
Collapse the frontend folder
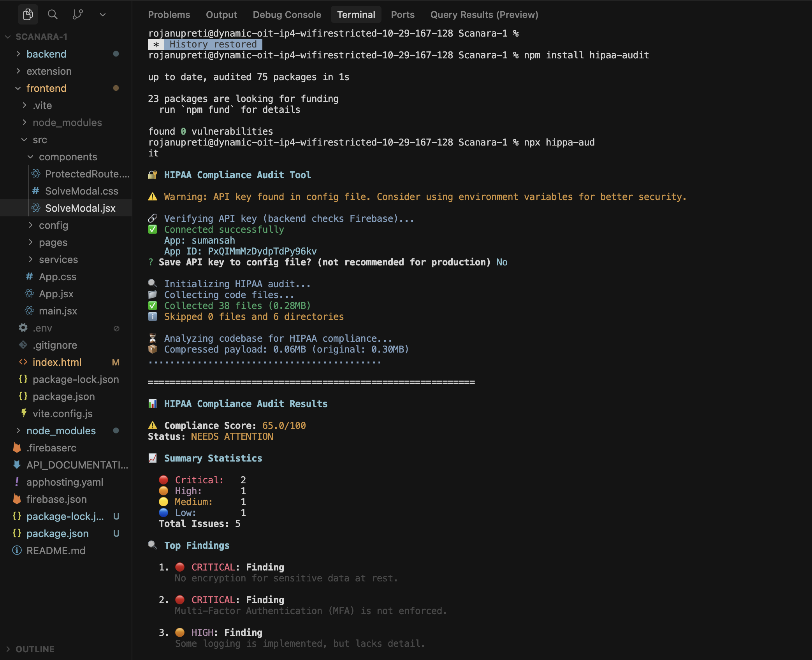tap(46, 88)
